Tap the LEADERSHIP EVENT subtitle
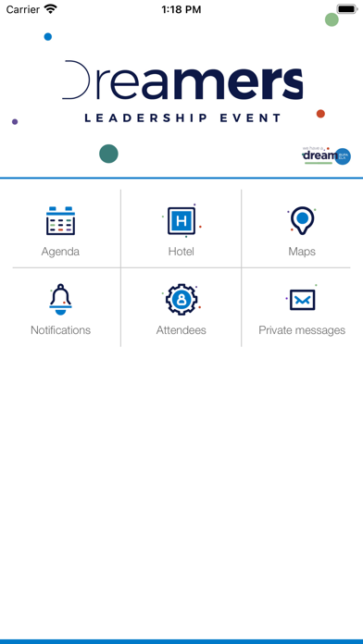The height and width of the screenshot is (644, 363). [182, 118]
